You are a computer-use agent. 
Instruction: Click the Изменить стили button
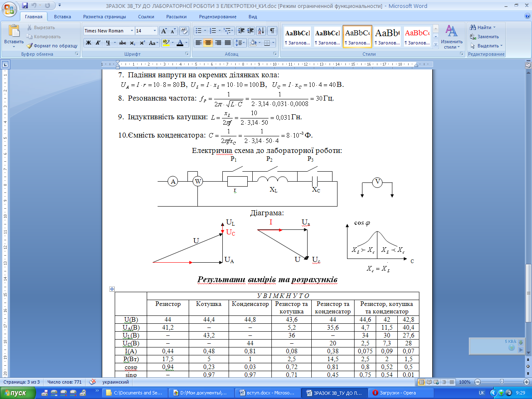click(x=452, y=37)
